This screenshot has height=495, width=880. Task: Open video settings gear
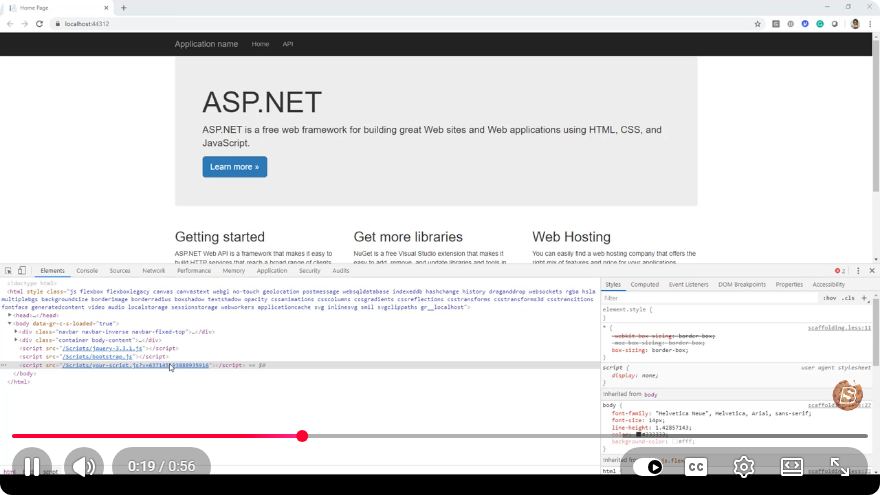[744, 466]
